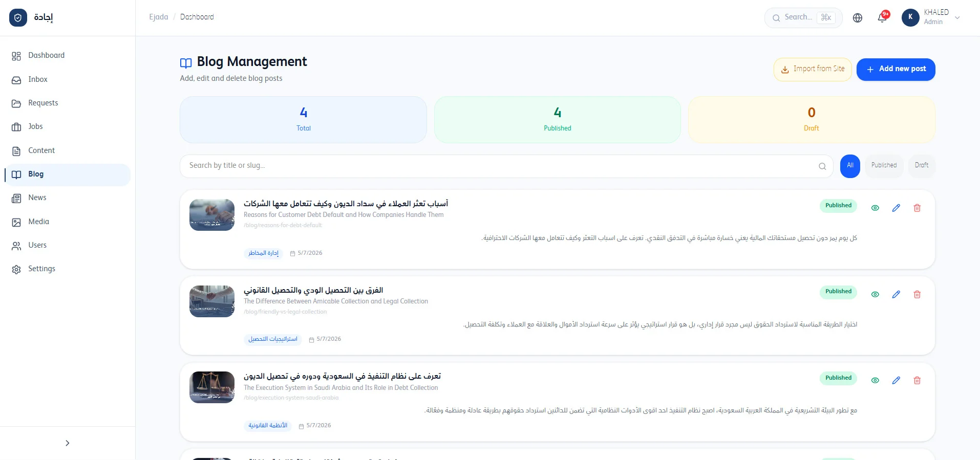Image resolution: width=980 pixels, height=460 pixels.
Task: Edit the Customer Debt Default post (pencil icon)
Action: 896,208
